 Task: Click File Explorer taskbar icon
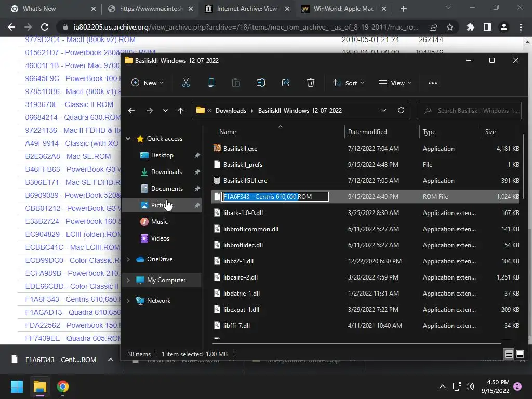(x=40, y=387)
